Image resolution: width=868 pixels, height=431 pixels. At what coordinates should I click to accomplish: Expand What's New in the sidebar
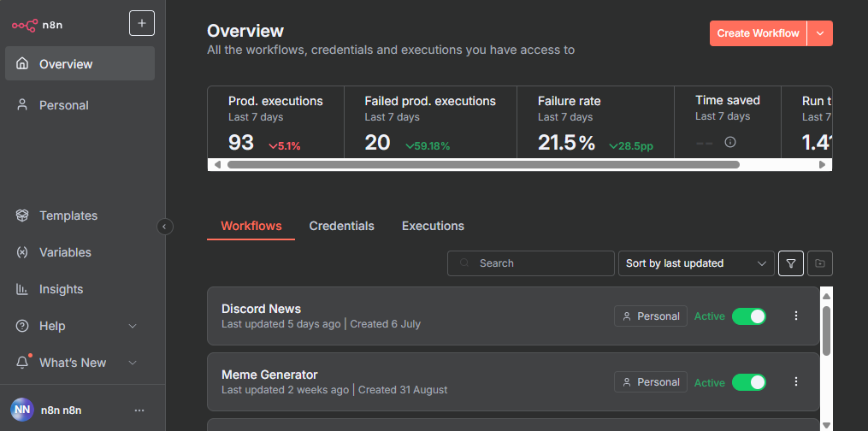[133, 363]
